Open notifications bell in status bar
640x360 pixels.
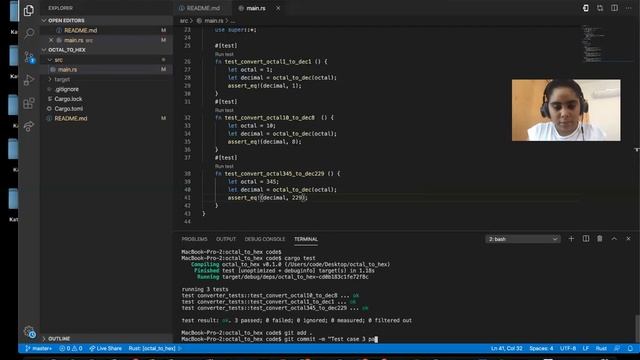point(630,349)
